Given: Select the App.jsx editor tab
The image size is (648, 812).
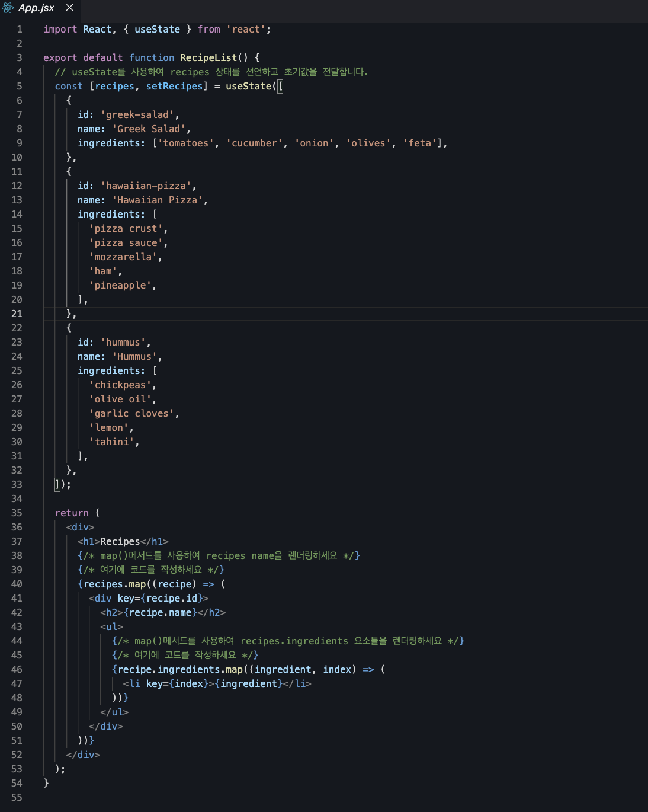Looking at the screenshot, I should tap(40, 8).
